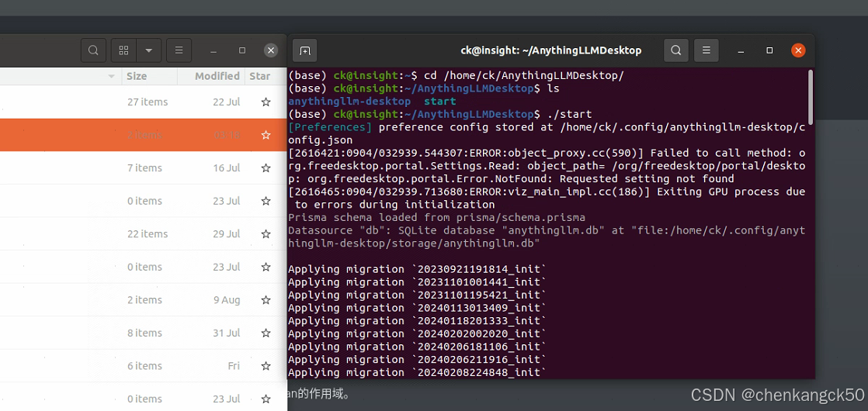The width and height of the screenshot is (868, 411).
Task: Click the '29 Jul' modified cell
Action: [x=227, y=234]
